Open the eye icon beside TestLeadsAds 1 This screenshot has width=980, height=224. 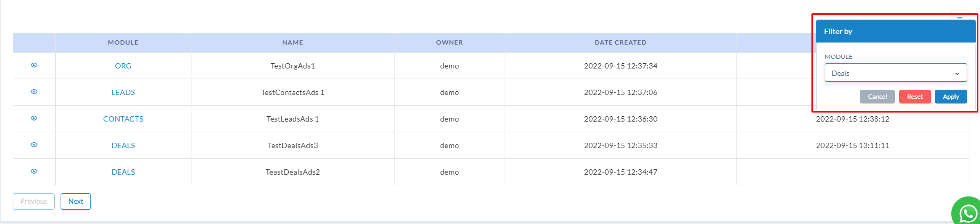pyautogui.click(x=34, y=118)
